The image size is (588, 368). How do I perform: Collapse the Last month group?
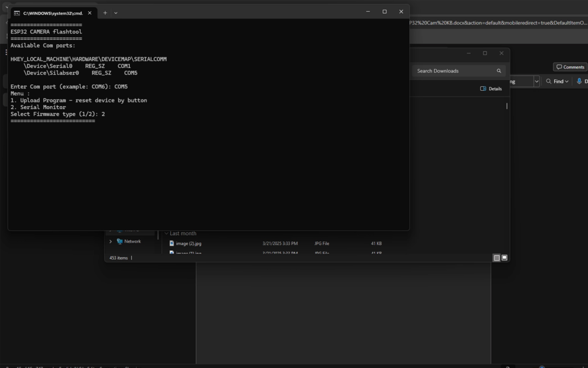(167, 233)
